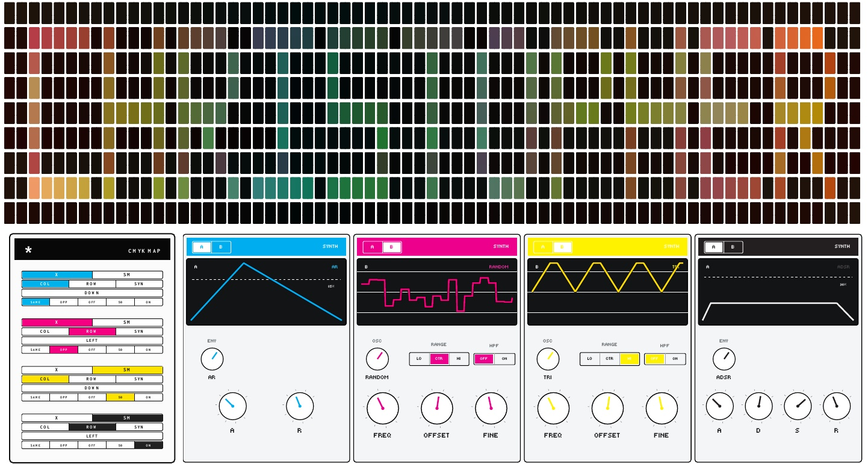Set the magenta section to OFF

(x=92, y=350)
